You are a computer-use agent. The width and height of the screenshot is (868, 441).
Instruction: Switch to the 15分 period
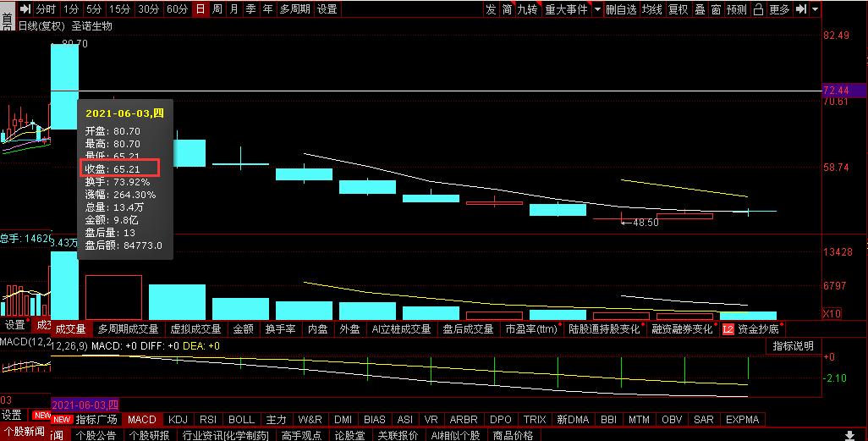pyautogui.click(x=119, y=8)
